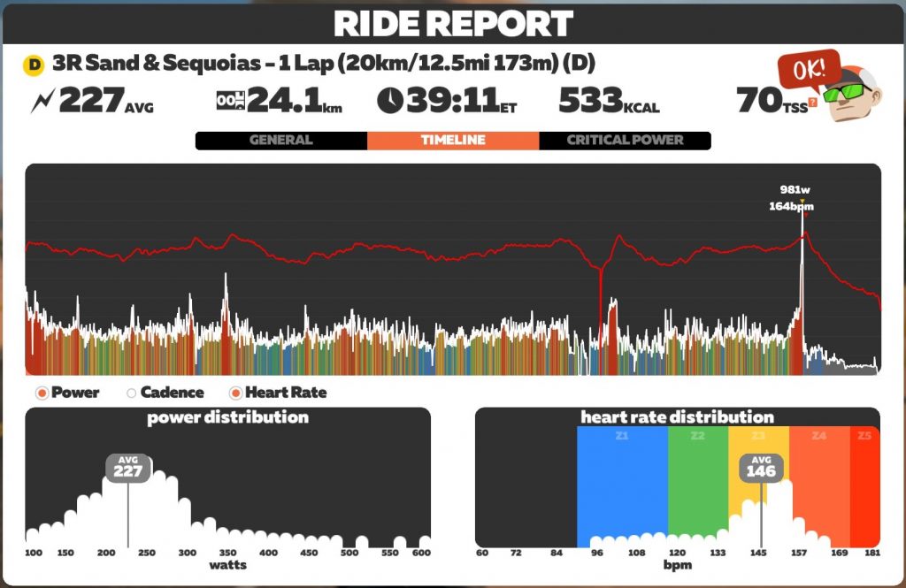The image size is (906, 588).
Task: Click the AVG 146 heart rate marker
Action: coord(761,469)
